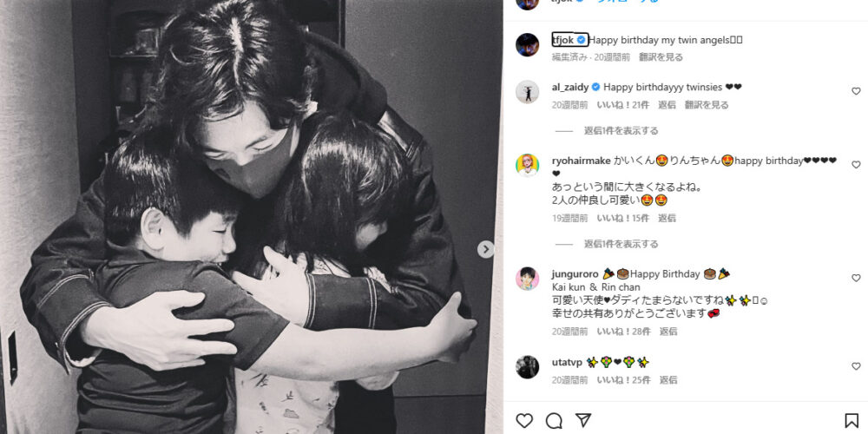Open the comment bubble icon
This screenshot has height=434, width=868.
click(554, 421)
